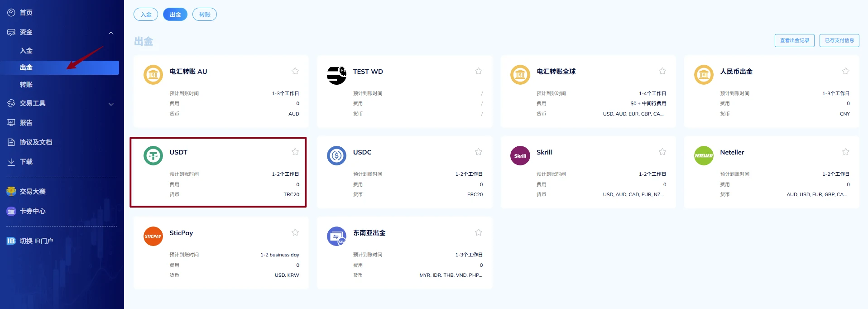The height and width of the screenshot is (309, 868).
Task: Select the USDT card title
Action: point(178,152)
